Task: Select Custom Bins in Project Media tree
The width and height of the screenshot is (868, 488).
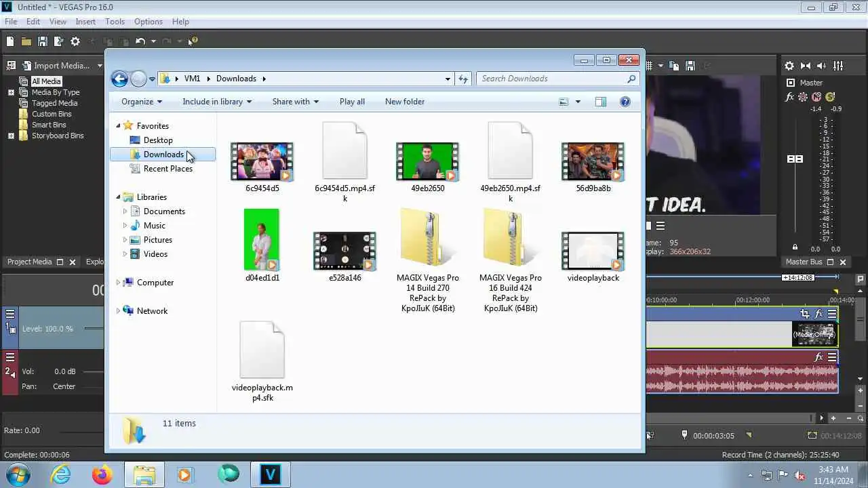Action: pos(52,114)
